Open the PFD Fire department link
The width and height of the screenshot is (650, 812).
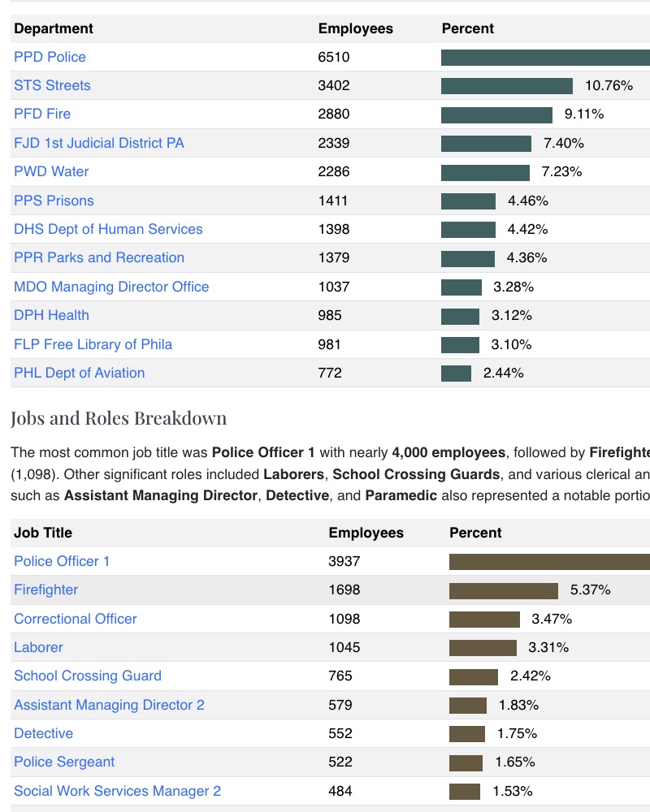41,114
